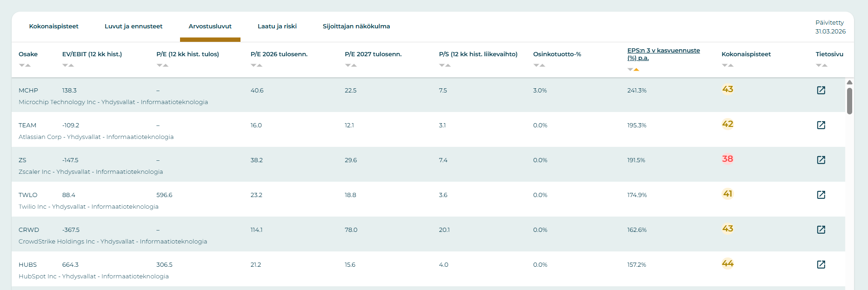The height and width of the screenshot is (290, 868).
Task: Sort by P/E 2026 tulosenn. arrows
Action: click(x=256, y=66)
